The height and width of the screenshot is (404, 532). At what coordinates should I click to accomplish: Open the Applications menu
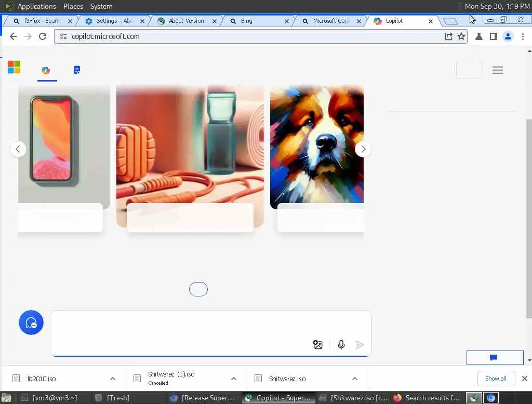[37, 6]
